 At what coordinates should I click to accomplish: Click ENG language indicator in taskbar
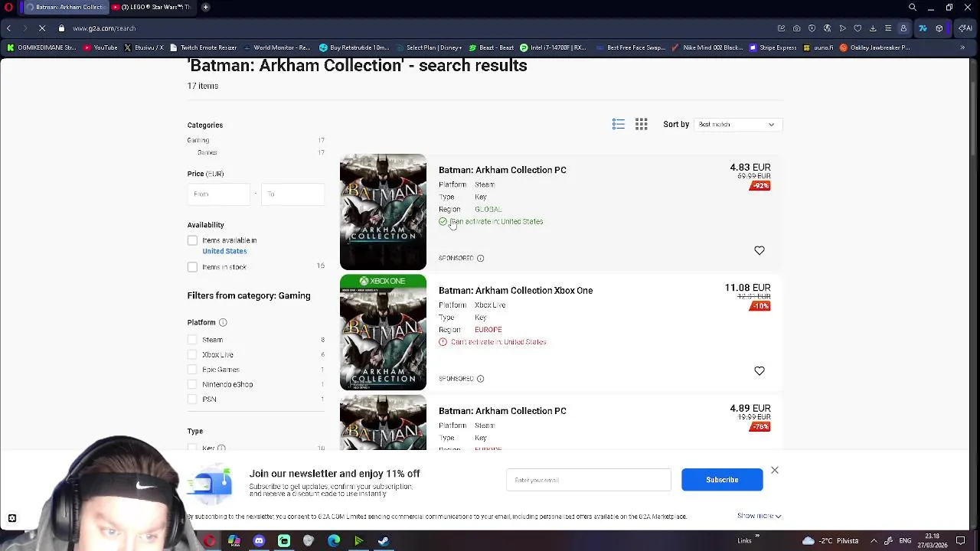click(904, 540)
